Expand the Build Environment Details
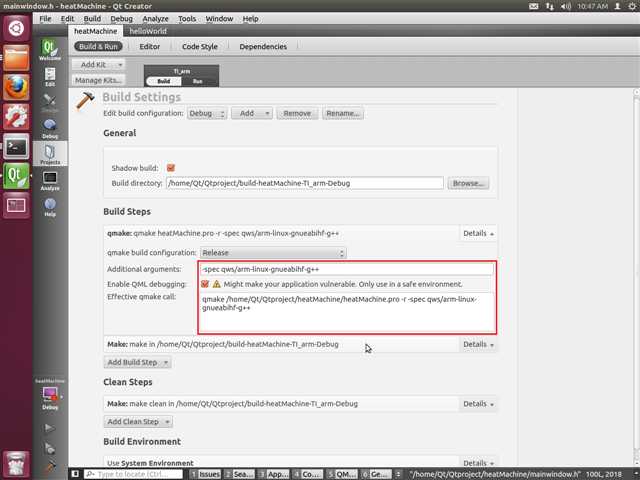 pos(478,463)
